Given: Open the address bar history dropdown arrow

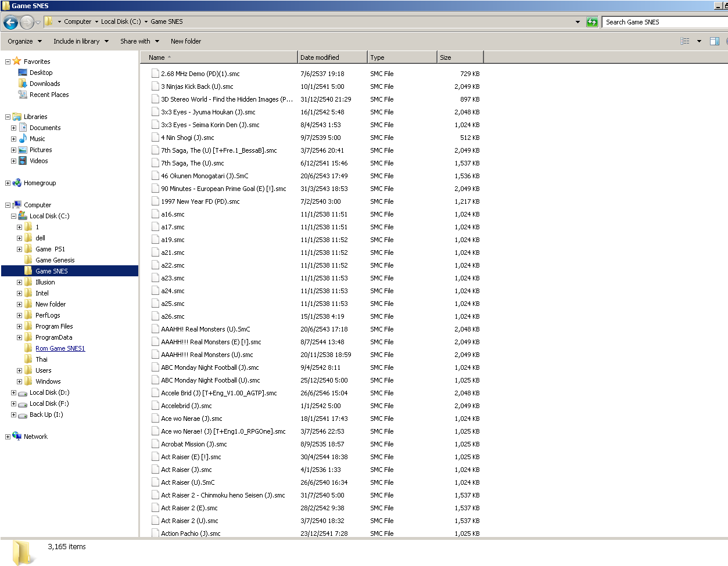Looking at the screenshot, I should [578, 22].
